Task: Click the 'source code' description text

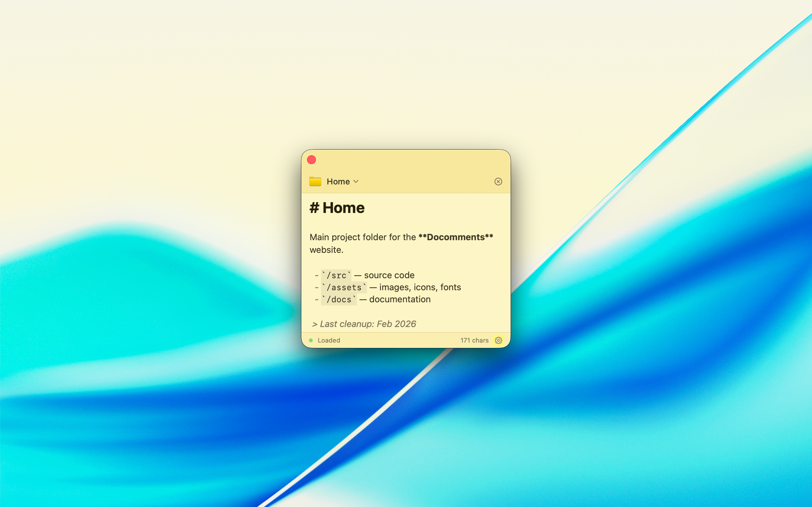Action: (x=389, y=275)
